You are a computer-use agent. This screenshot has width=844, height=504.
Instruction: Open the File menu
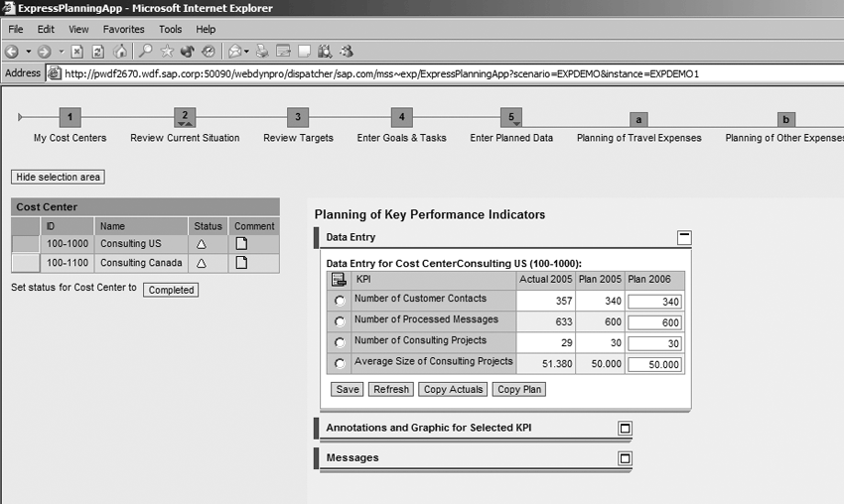pos(16,29)
